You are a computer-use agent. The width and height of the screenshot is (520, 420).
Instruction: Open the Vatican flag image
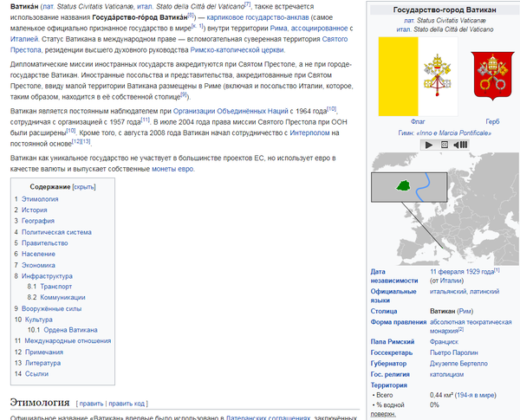pyautogui.click(x=418, y=76)
